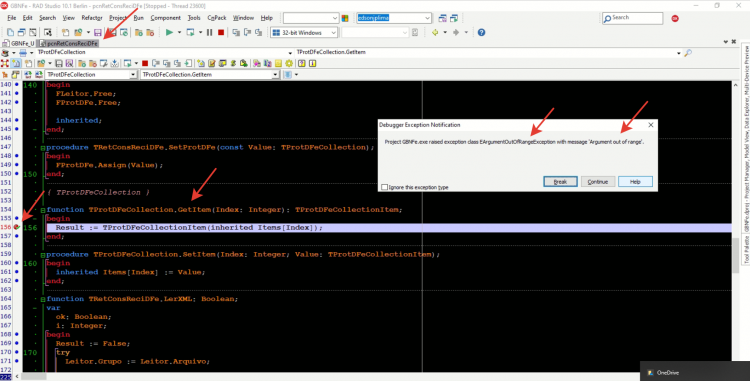750x381 pixels.
Task: Open the CnPack menu
Action: click(x=217, y=18)
